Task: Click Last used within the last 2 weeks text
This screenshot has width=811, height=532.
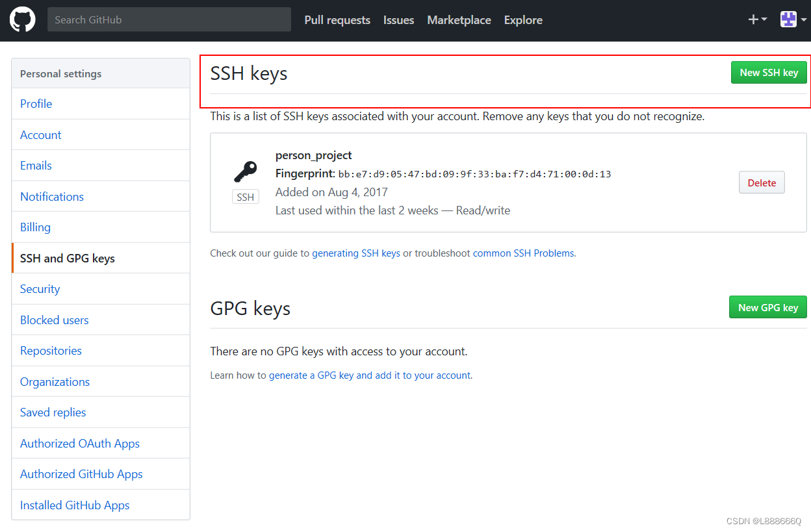Action: (x=393, y=210)
